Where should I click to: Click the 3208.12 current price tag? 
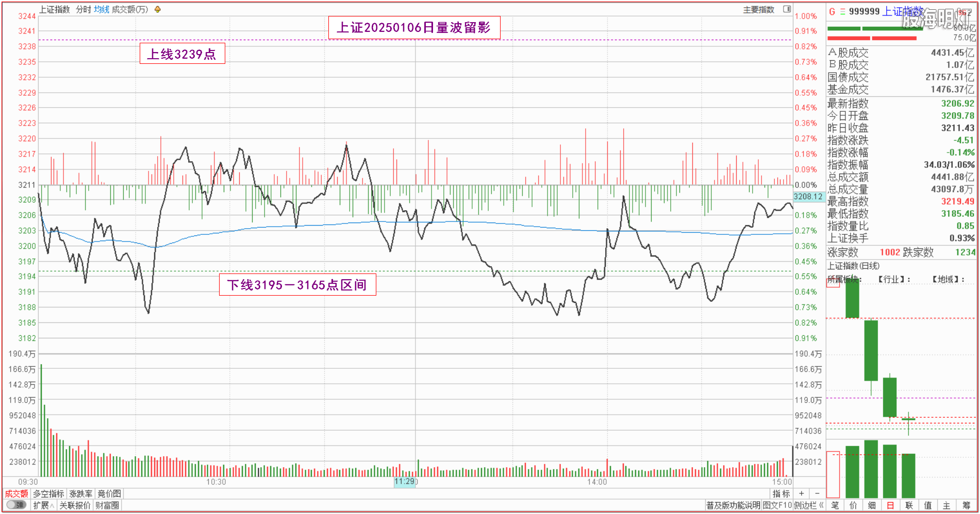pos(808,197)
